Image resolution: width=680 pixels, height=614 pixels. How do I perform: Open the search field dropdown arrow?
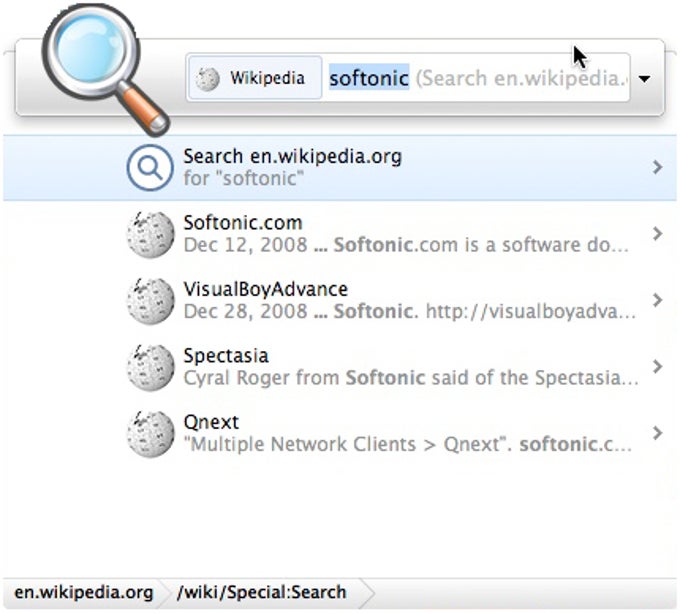(644, 79)
